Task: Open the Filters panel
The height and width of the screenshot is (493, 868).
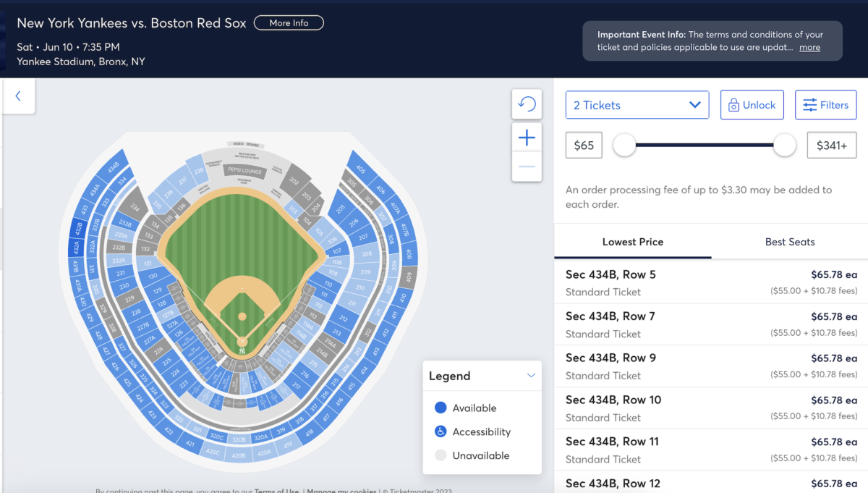Action: (825, 104)
